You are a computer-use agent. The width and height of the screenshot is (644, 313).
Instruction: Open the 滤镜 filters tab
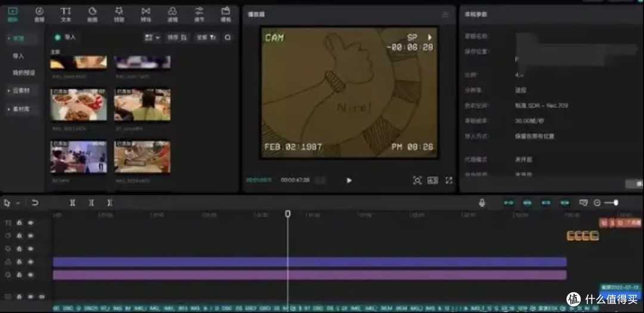172,14
